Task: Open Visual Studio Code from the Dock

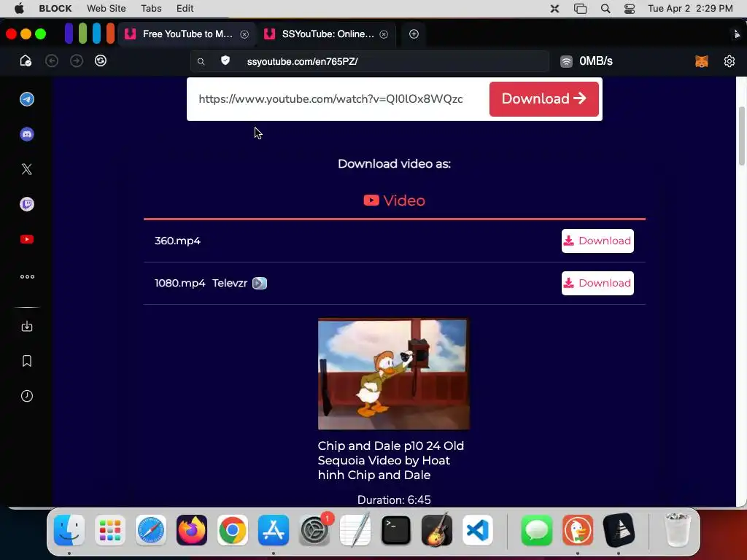Action: [478, 530]
